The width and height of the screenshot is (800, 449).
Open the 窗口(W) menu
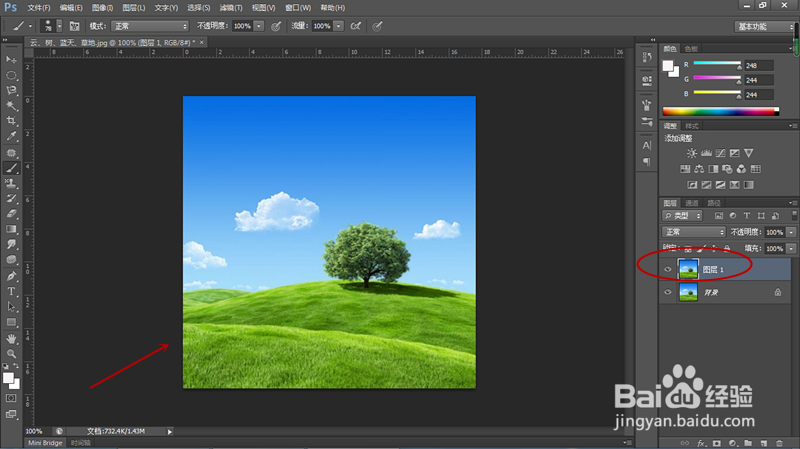[298, 8]
